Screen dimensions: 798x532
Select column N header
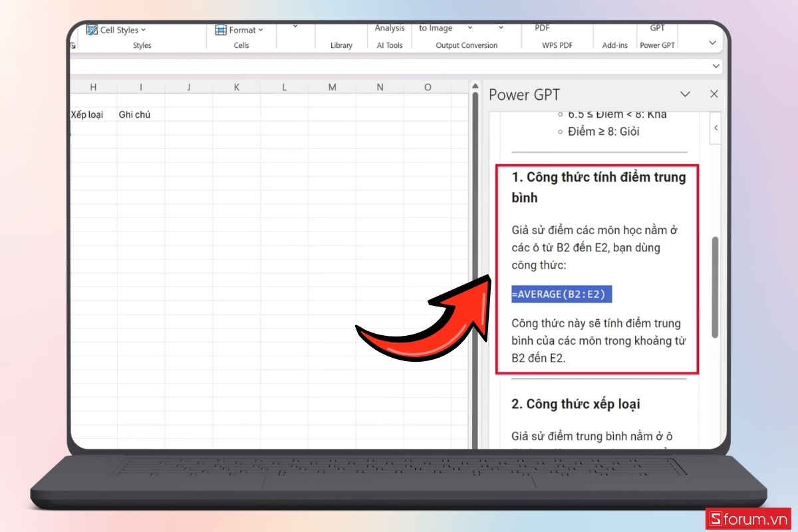(x=380, y=87)
